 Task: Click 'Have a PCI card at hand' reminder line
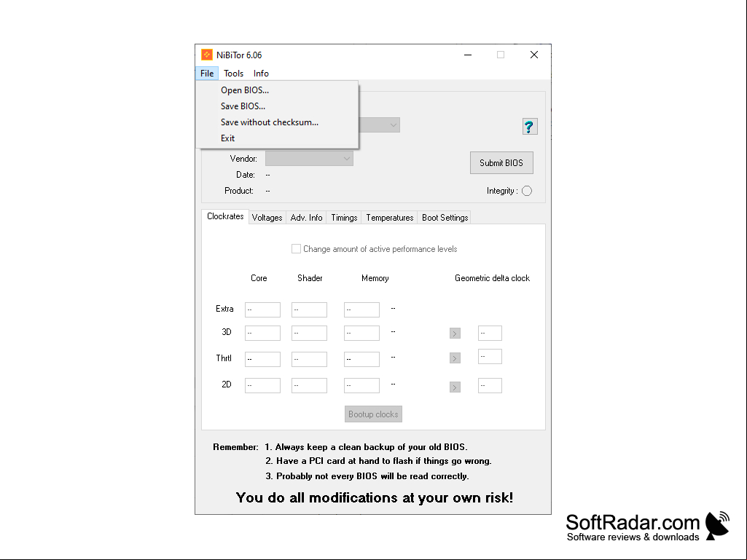(378, 461)
